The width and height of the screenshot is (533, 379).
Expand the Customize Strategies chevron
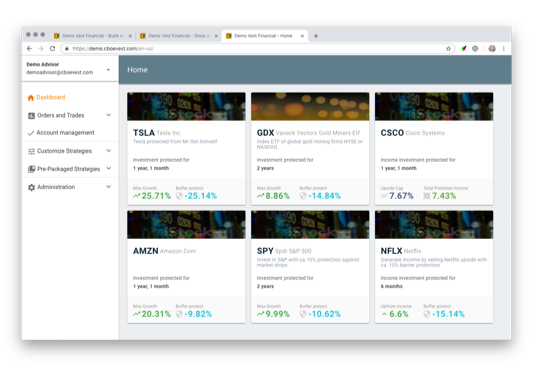point(108,151)
